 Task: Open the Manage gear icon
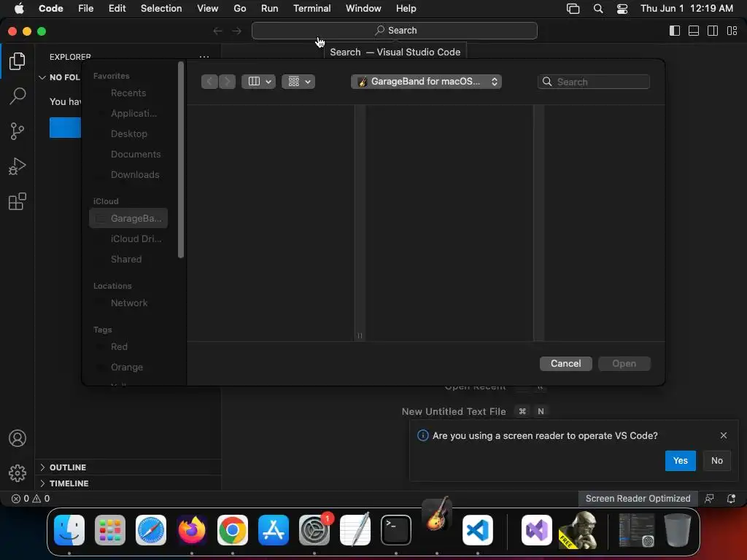pos(18,473)
